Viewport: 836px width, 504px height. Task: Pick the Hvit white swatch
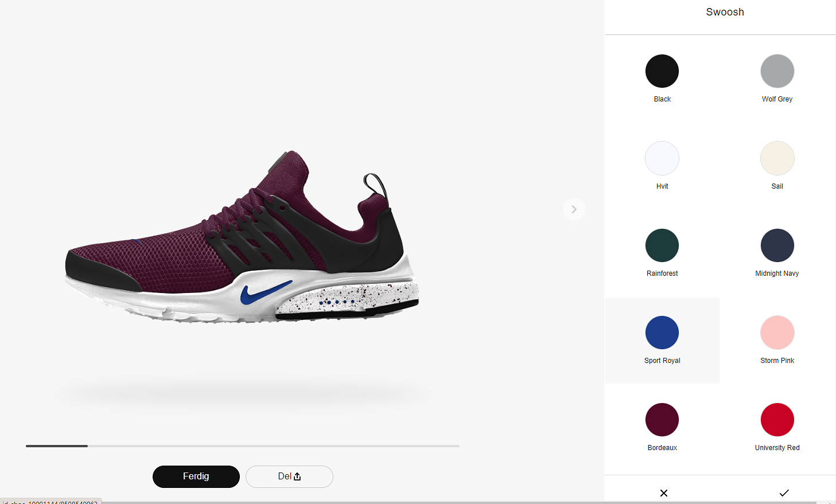coord(662,158)
